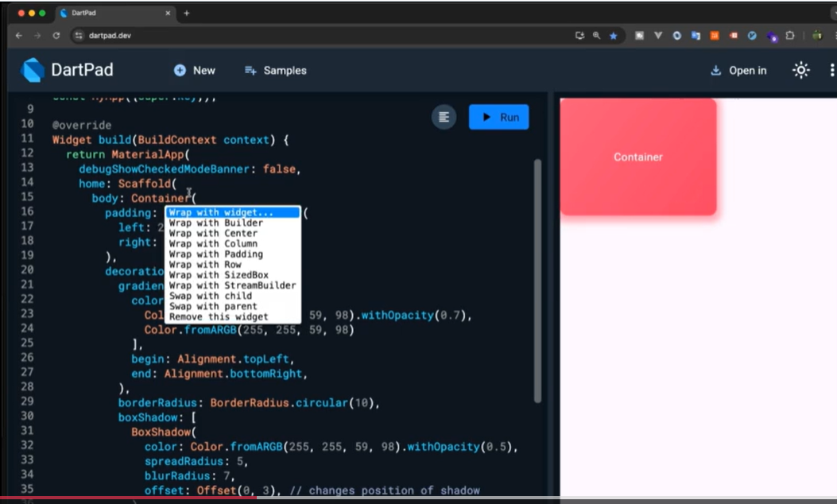Screen dimensions: 837x504
Task: Open the browser extensions puzzle icon
Action: 790,35
